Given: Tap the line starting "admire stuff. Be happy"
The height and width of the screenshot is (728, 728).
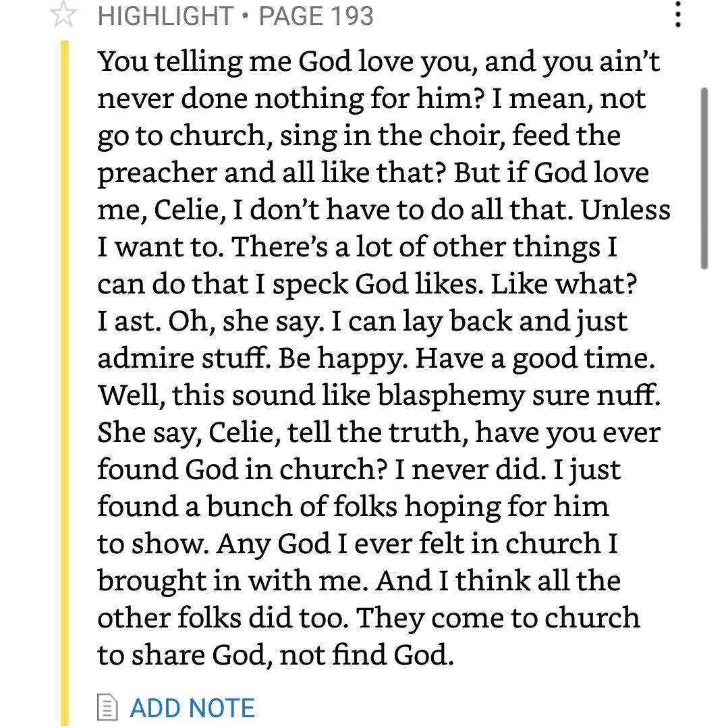Looking at the screenshot, I should pos(376,358).
